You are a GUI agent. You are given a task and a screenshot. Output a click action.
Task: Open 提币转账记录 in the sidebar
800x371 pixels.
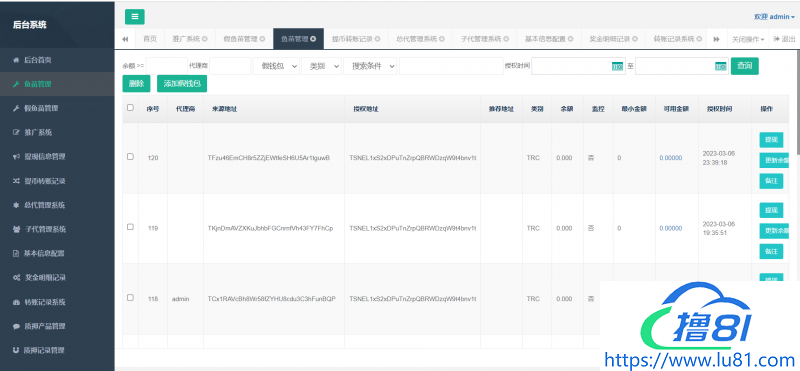(57, 181)
